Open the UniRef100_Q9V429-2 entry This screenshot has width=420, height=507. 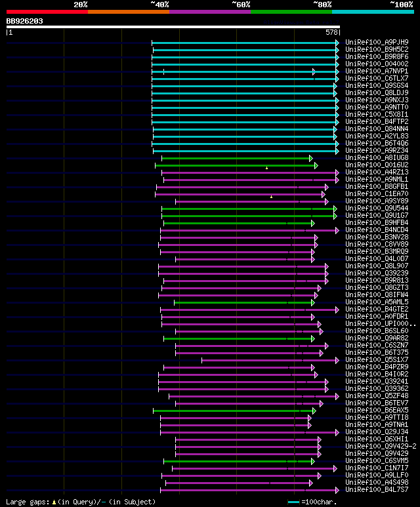coord(381,446)
